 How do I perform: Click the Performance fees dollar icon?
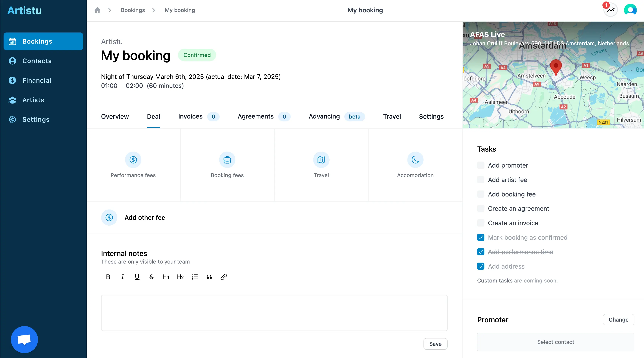pos(133,160)
